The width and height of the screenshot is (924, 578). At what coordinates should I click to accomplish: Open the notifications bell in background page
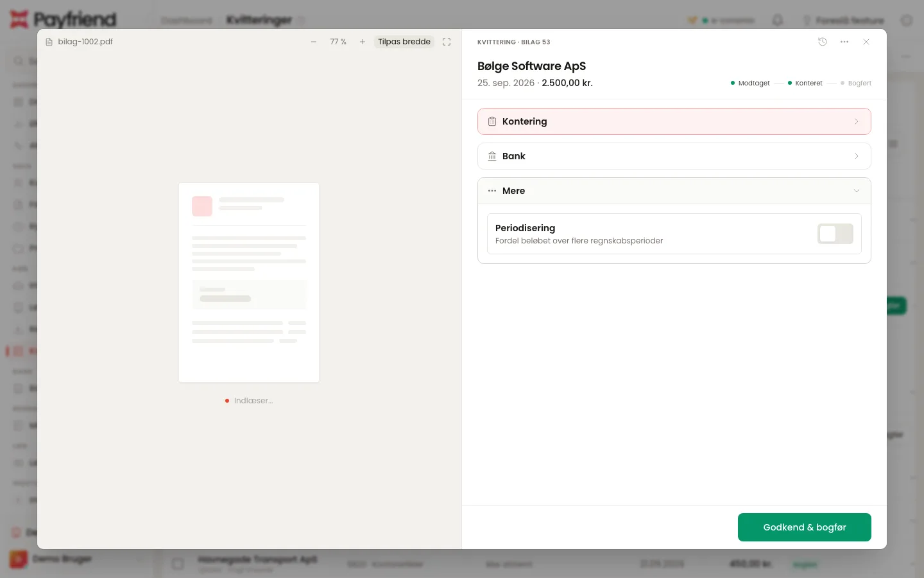(x=778, y=21)
